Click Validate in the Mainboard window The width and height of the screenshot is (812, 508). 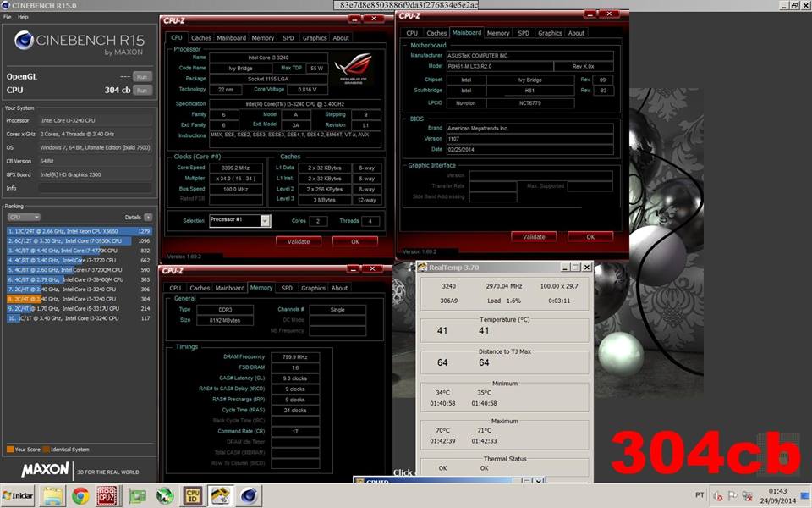click(x=534, y=236)
